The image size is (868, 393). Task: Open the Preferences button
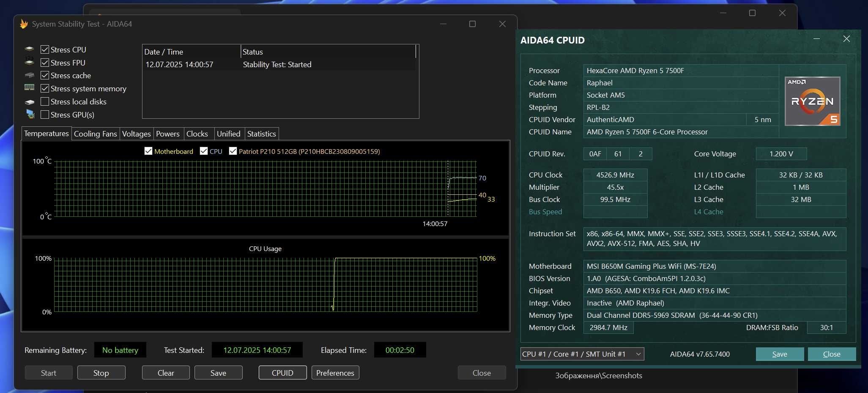click(335, 373)
